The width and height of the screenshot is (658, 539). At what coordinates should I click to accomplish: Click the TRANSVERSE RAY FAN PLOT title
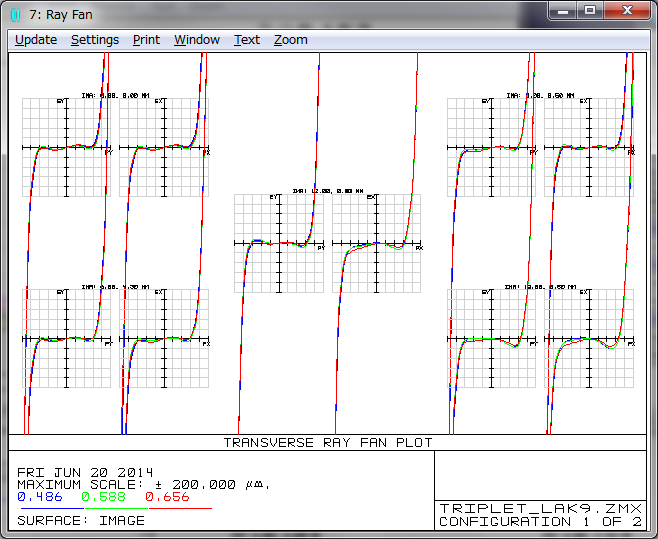coord(328,443)
